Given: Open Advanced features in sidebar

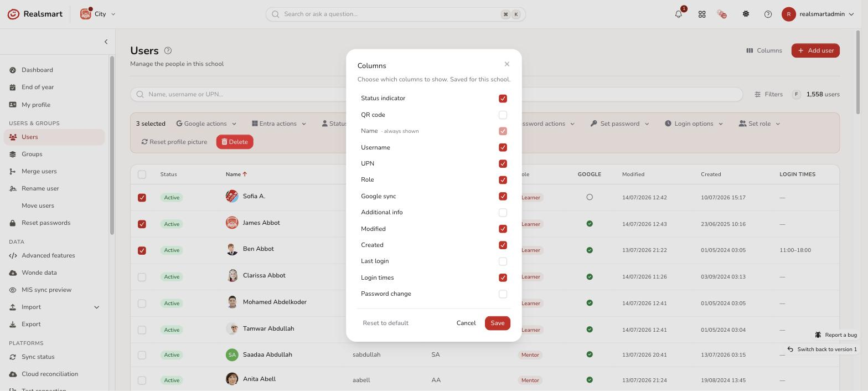Looking at the screenshot, I should click(x=54, y=255).
